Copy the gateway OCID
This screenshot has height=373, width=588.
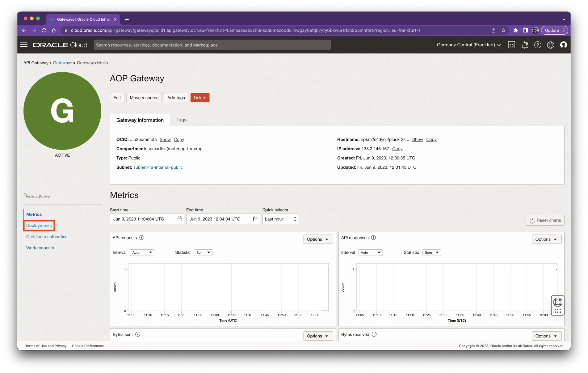pyautogui.click(x=179, y=139)
